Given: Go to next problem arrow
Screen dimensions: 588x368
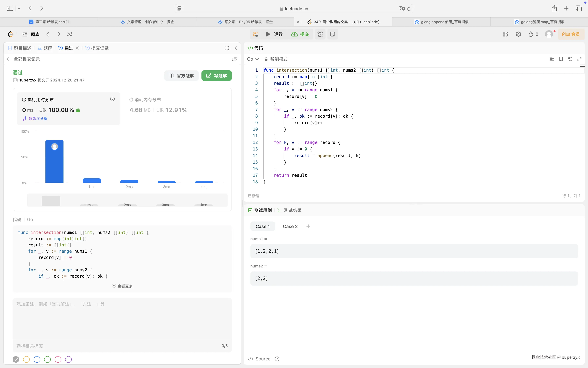Looking at the screenshot, I should (59, 34).
